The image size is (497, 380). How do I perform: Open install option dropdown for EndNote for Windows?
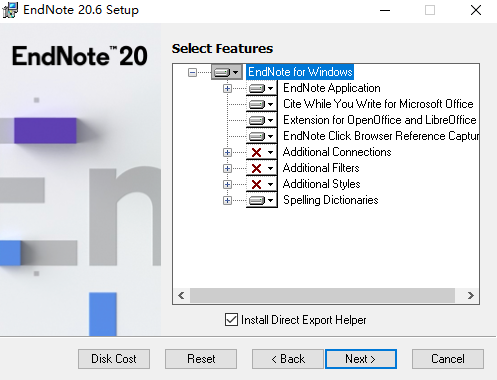(x=227, y=72)
